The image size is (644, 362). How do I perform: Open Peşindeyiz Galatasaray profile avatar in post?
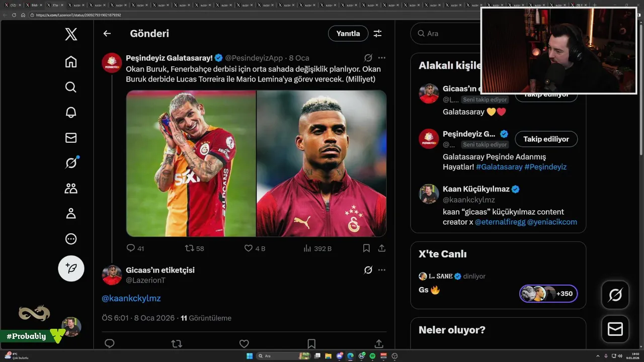pos(112,63)
